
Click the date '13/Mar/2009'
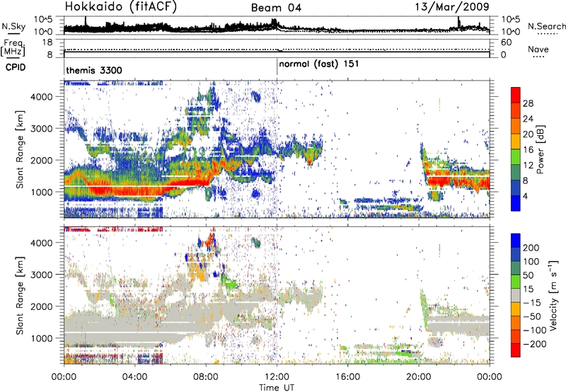tap(452, 6)
